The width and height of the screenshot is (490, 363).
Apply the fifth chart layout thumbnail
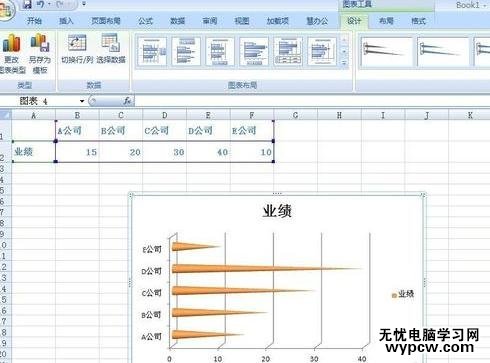(288, 52)
